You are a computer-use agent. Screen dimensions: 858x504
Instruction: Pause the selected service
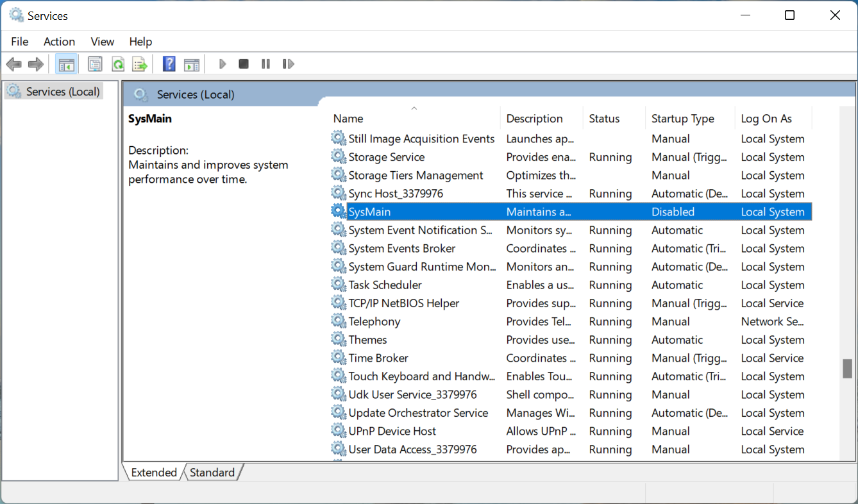(x=265, y=63)
